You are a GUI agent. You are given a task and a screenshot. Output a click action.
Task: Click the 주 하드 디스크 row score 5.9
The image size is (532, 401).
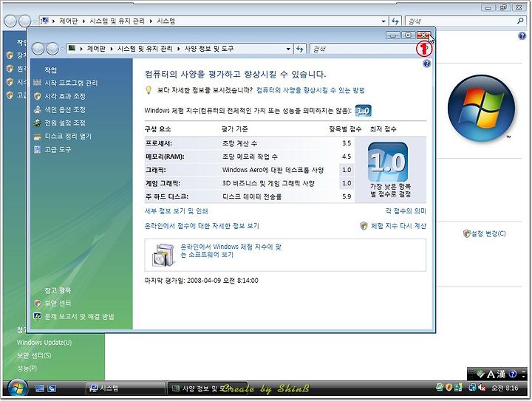pyautogui.click(x=347, y=196)
